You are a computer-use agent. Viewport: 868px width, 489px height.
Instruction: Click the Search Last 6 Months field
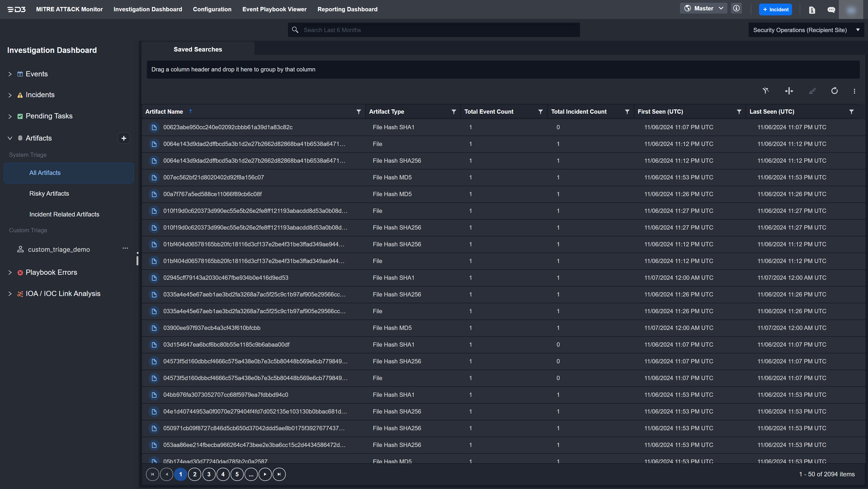click(434, 30)
